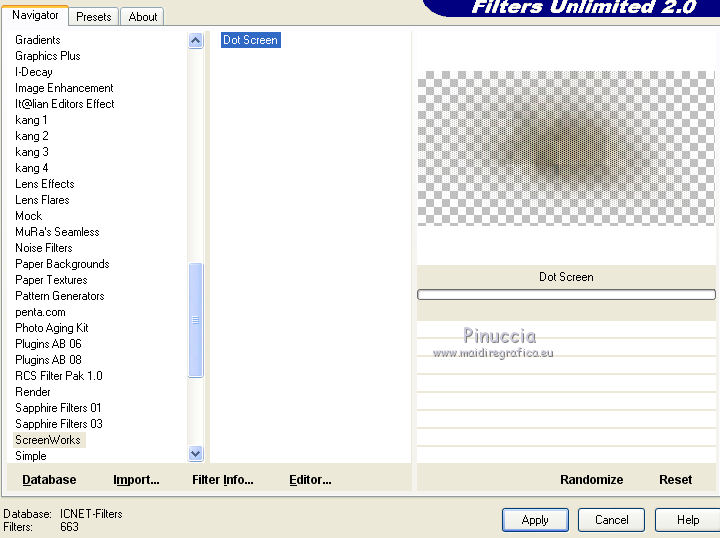The width and height of the screenshot is (720, 538).
Task: Select RCS Filter Pak 1.0 category
Action: coord(59,376)
